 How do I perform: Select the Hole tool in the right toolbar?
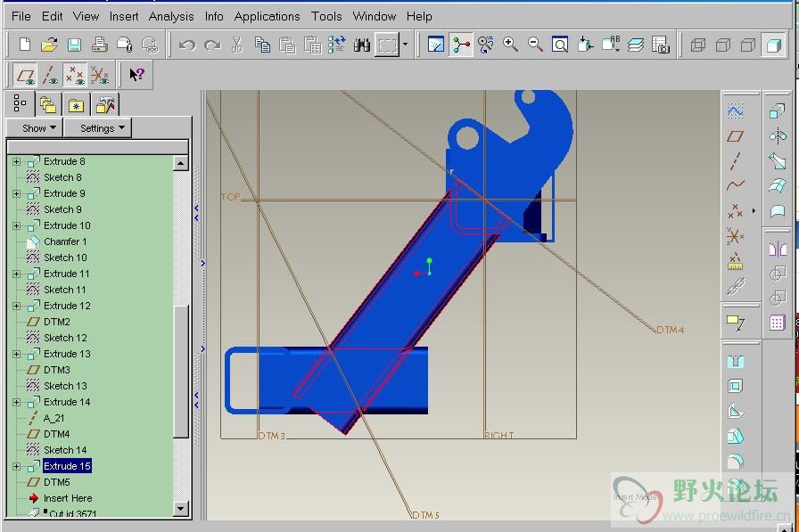(735, 362)
